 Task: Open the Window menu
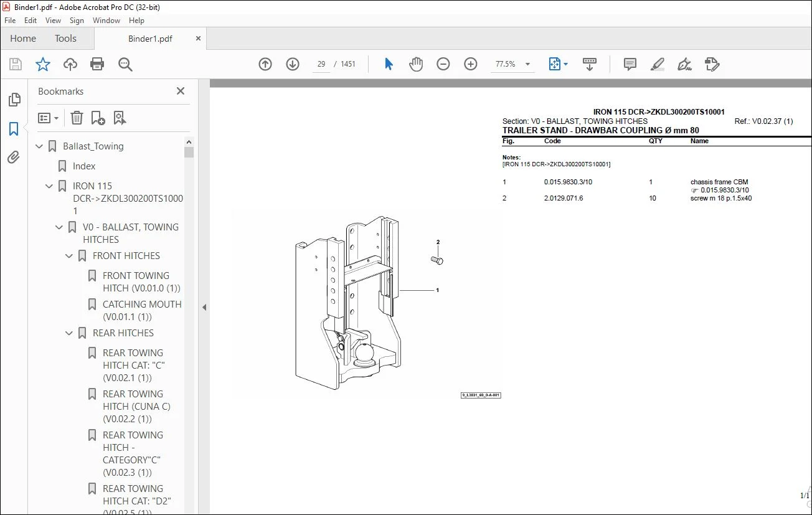pos(106,21)
